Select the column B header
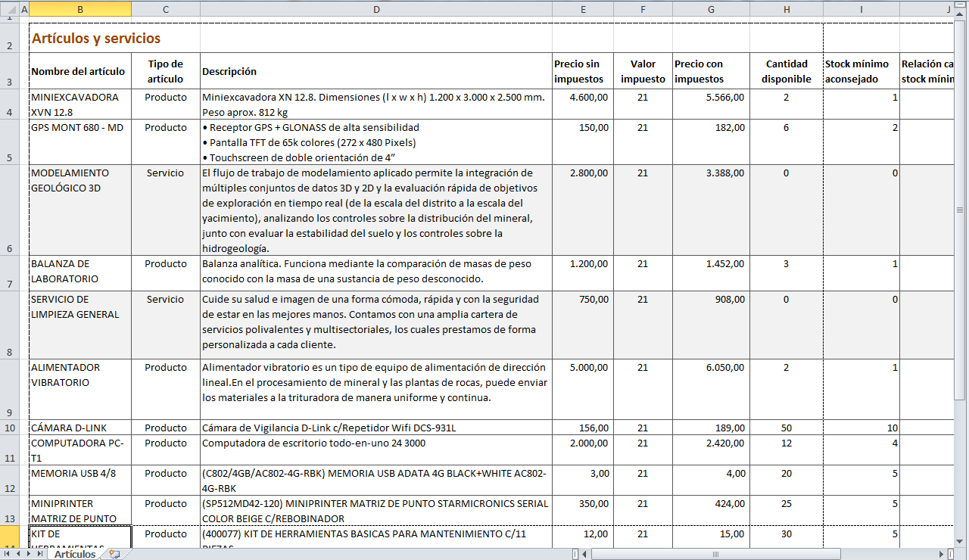Image resolution: width=969 pixels, height=560 pixels. 80,8
